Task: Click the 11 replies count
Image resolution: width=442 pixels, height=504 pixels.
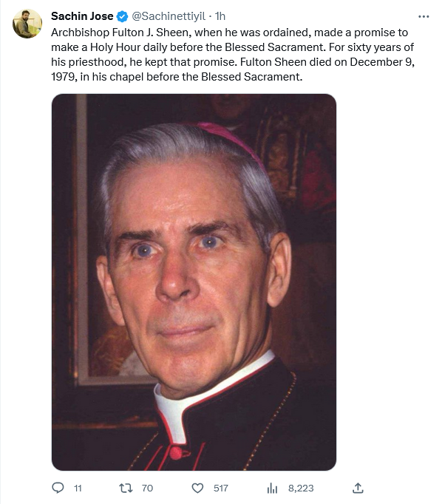Action: [x=78, y=488]
